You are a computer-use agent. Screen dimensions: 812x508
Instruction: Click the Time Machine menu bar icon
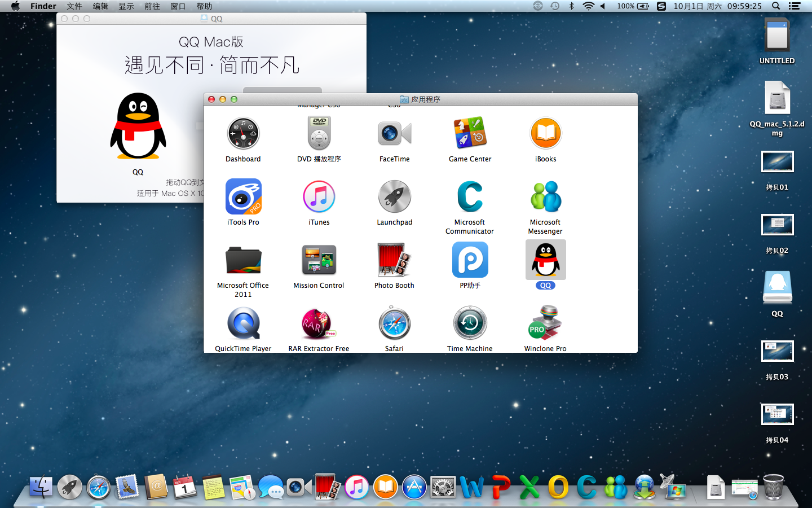[555, 6]
